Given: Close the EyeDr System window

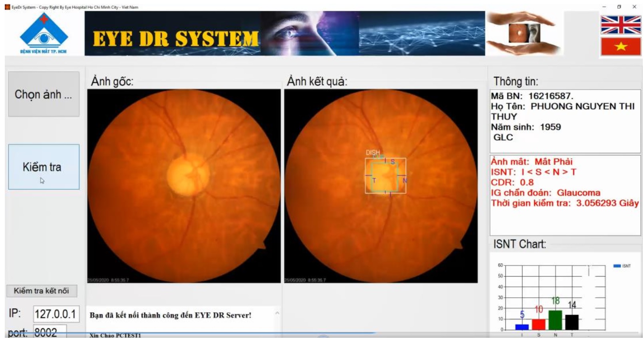Looking at the screenshot, I should click(x=634, y=7).
